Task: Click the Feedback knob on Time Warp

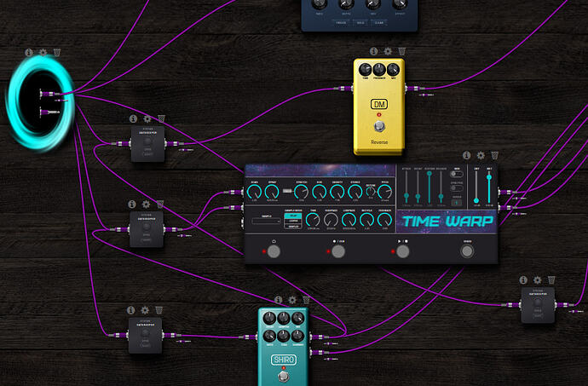Action: click(384, 220)
